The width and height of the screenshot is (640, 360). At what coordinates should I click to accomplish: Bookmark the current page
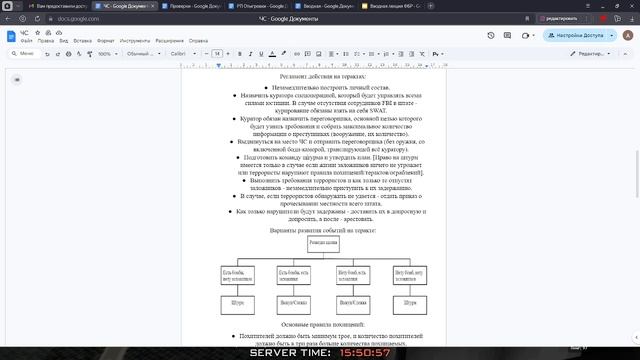coord(527,19)
